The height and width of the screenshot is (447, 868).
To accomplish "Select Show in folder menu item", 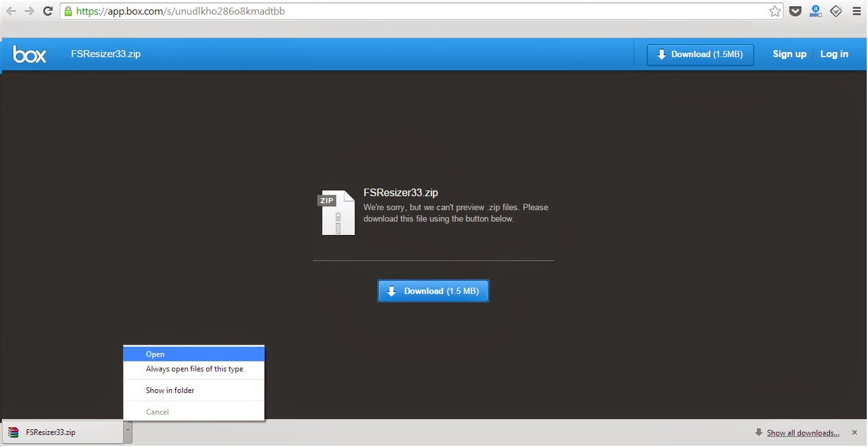I will [170, 390].
